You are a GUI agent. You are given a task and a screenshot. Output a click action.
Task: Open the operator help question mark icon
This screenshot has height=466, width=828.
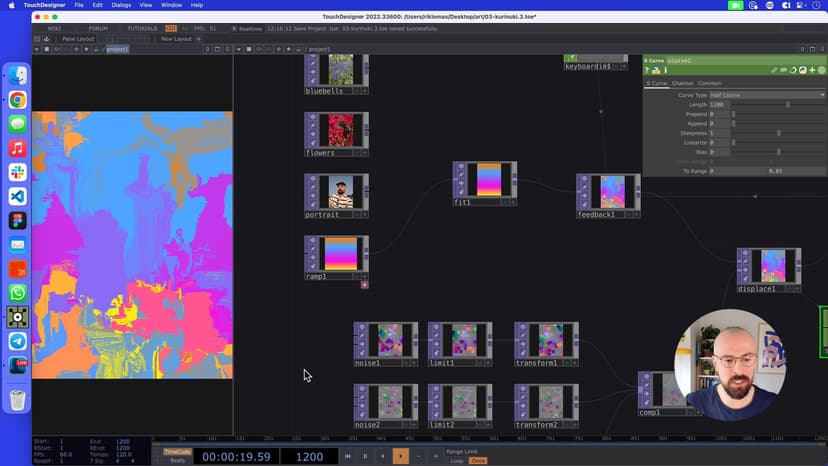coord(647,70)
